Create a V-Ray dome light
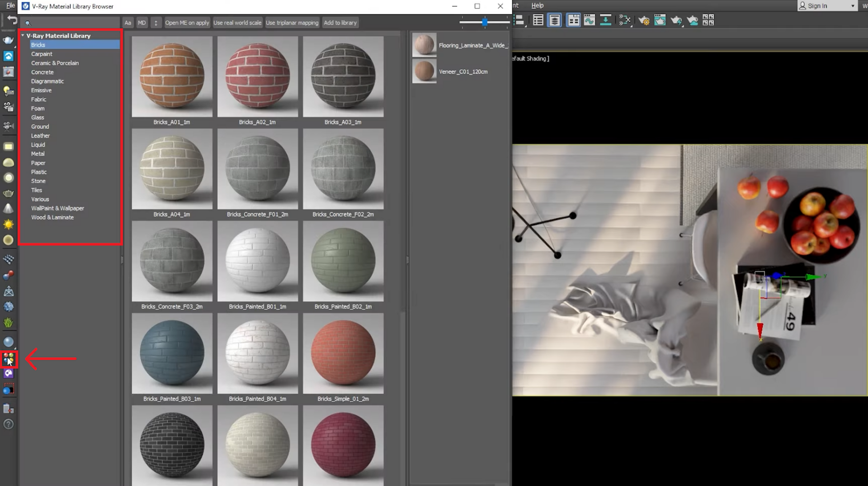 point(9,162)
